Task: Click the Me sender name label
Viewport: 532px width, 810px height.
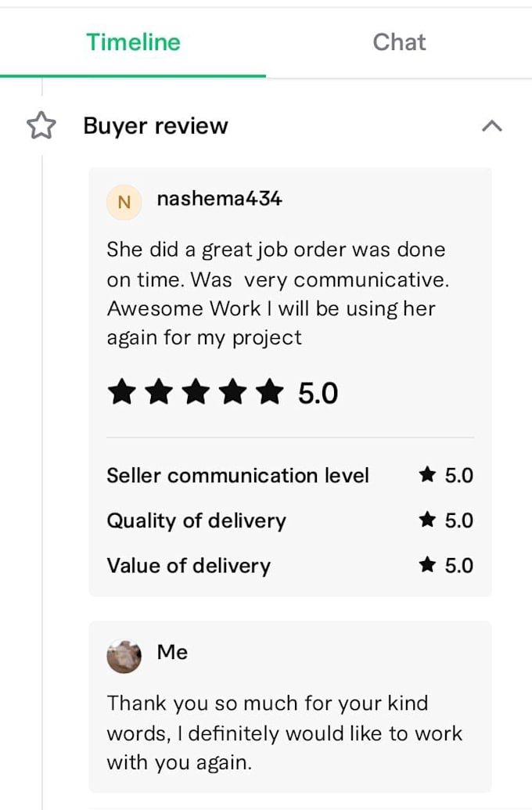Action: tap(173, 652)
